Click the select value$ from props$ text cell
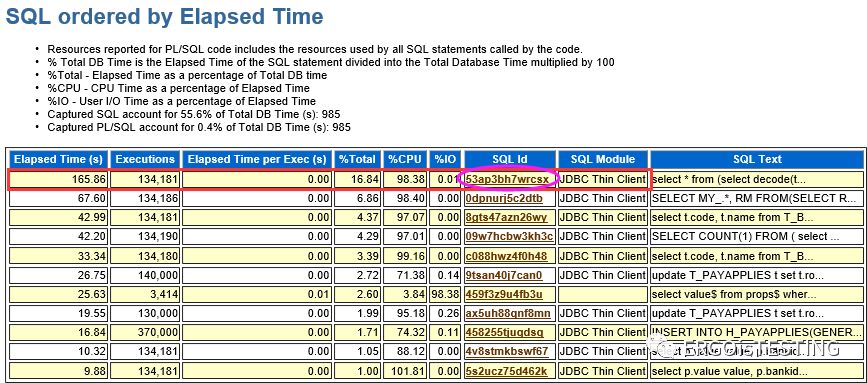 [x=757, y=294]
